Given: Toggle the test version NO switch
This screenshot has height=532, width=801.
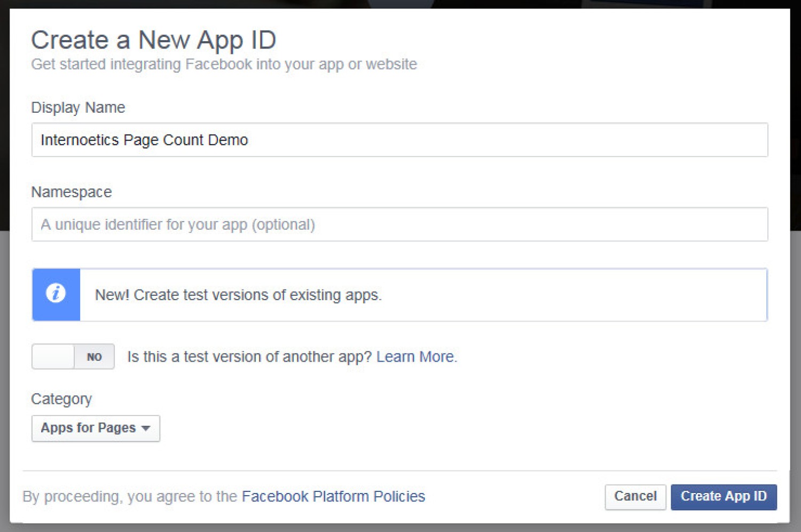Looking at the screenshot, I should 73,356.
